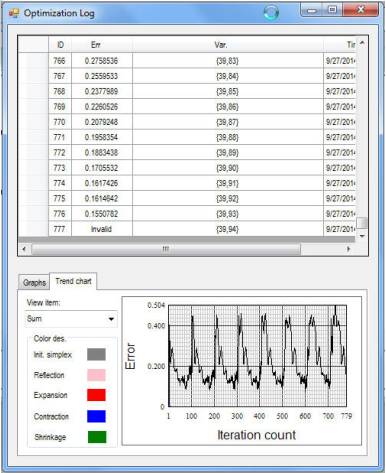The image size is (386, 473).
Task: Switch to the Graphs tab
Action: pyautogui.click(x=34, y=283)
